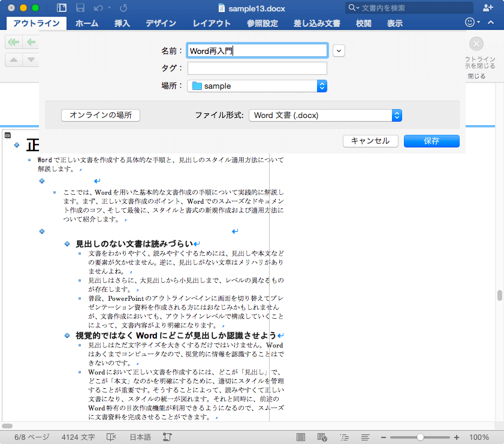Click the zoom in plus icon
The height and width of the screenshot is (444, 504).
point(457,437)
